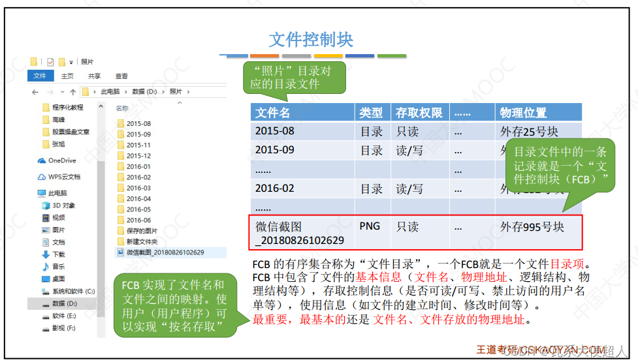
Task: Click the 文件名 table column header
Action: pyautogui.click(x=302, y=112)
